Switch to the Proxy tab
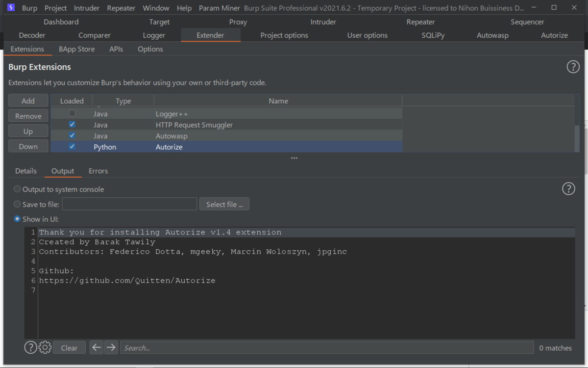Image resolution: width=588 pixels, height=368 pixels. point(238,22)
